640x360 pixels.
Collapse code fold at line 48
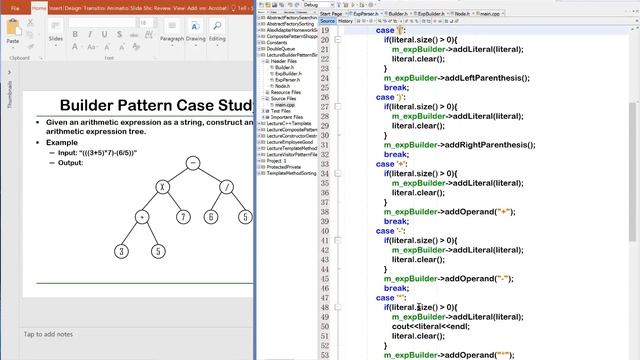point(338,307)
